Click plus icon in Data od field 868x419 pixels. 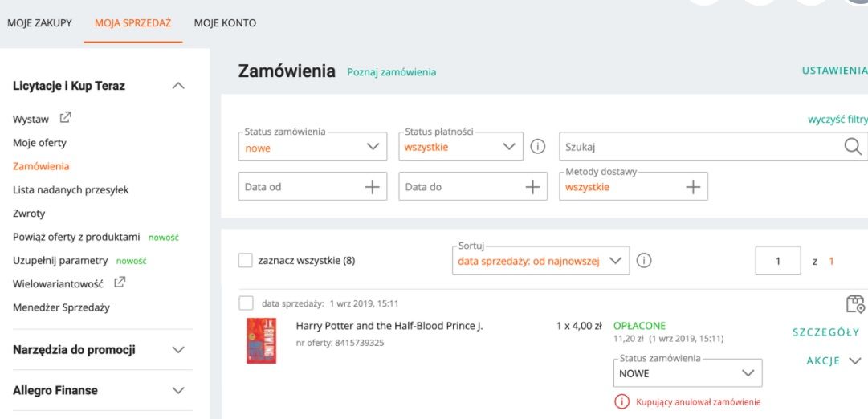click(x=372, y=187)
